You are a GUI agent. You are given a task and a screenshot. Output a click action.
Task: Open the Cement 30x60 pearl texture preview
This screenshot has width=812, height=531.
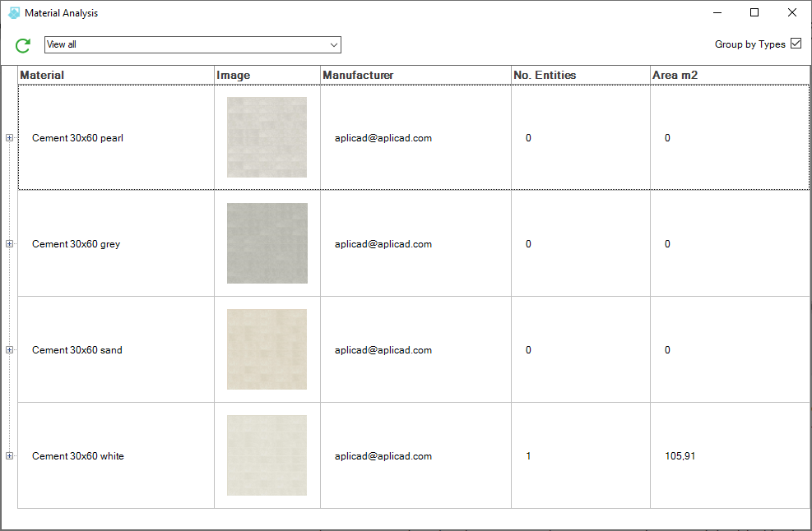point(267,138)
